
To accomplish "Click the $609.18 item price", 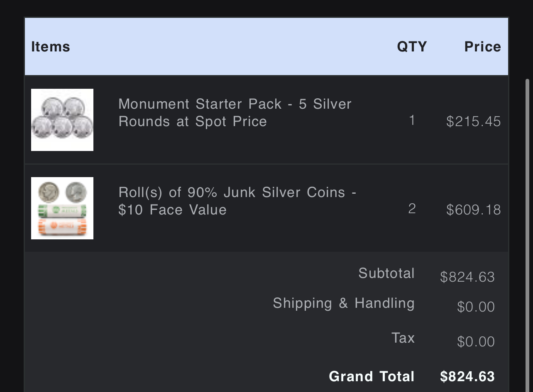I will coord(474,209).
